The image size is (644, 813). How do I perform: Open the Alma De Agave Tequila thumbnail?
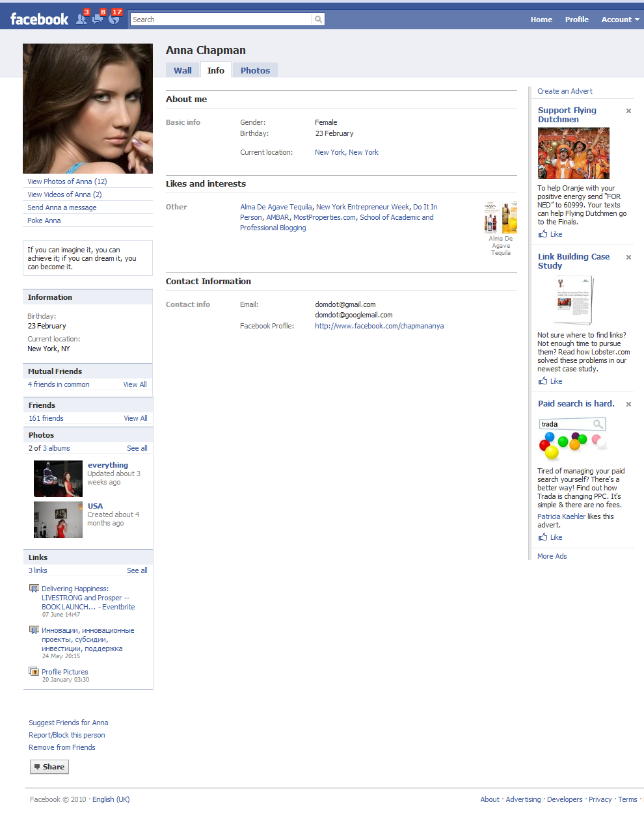point(501,217)
